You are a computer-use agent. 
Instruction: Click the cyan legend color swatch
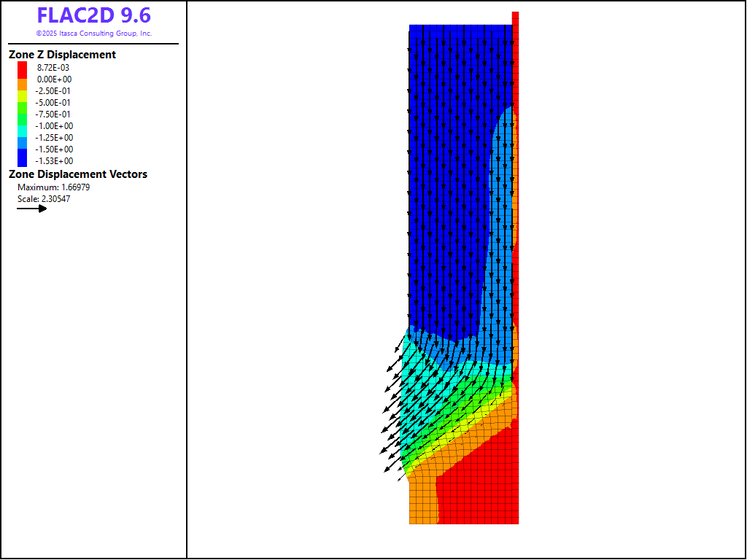[22, 127]
